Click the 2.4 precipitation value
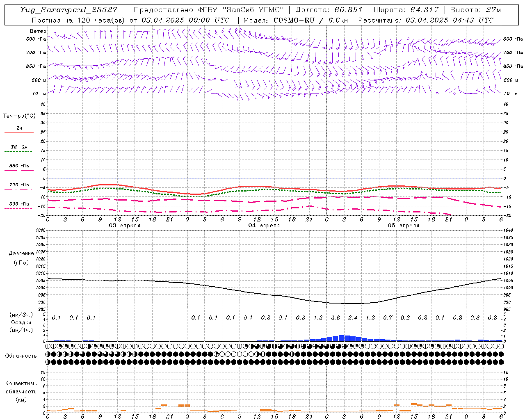Image resolution: width=525 pixels, height=420 pixels. pyautogui.click(x=353, y=317)
